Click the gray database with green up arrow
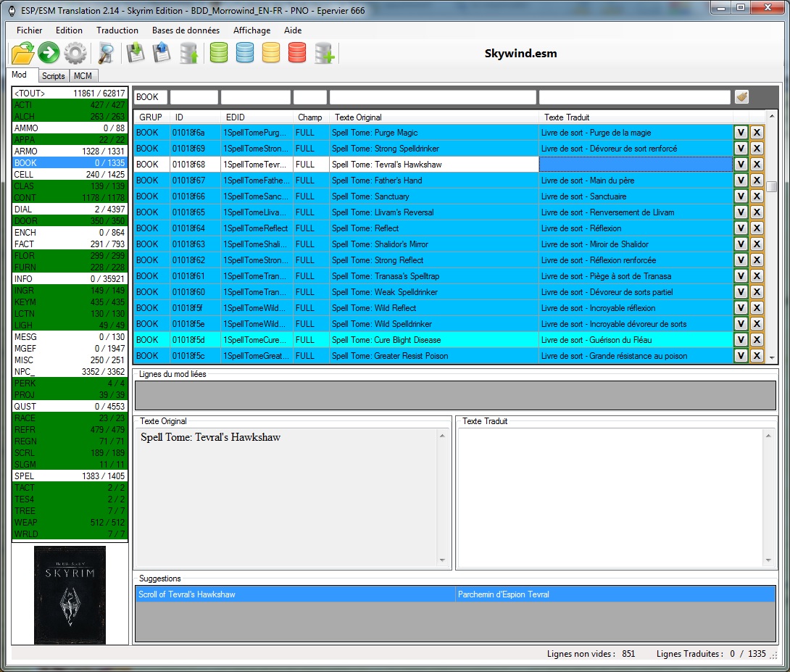This screenshot has height=672, width=790. 189,53
